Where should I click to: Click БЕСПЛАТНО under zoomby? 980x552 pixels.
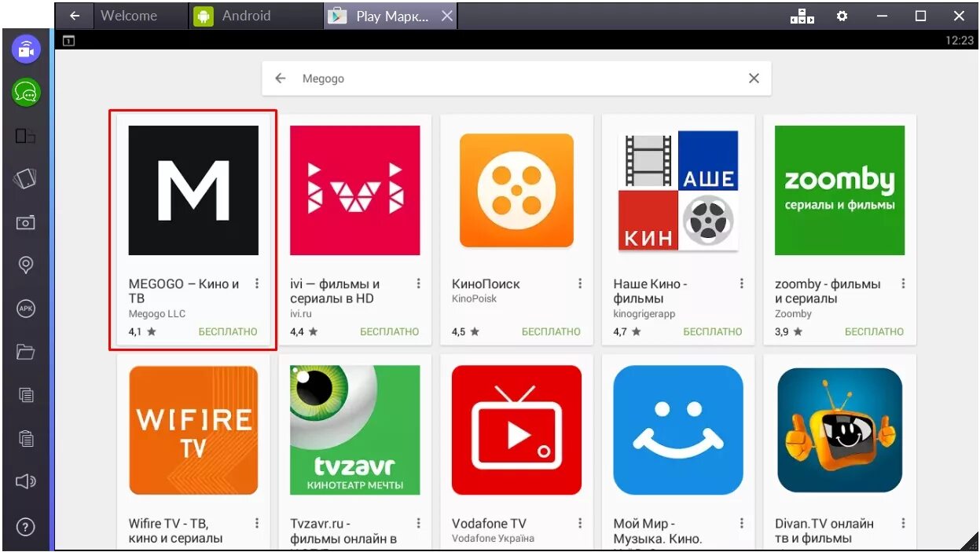point(874,331)
